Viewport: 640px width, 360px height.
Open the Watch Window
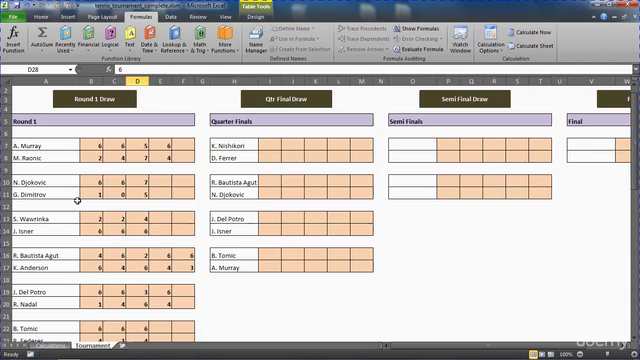point(460,39)
